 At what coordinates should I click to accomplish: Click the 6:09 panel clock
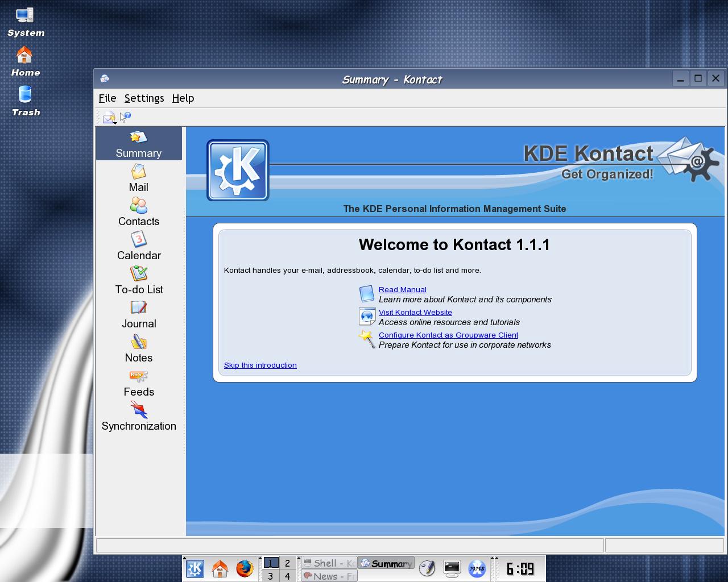coord(520,568)
